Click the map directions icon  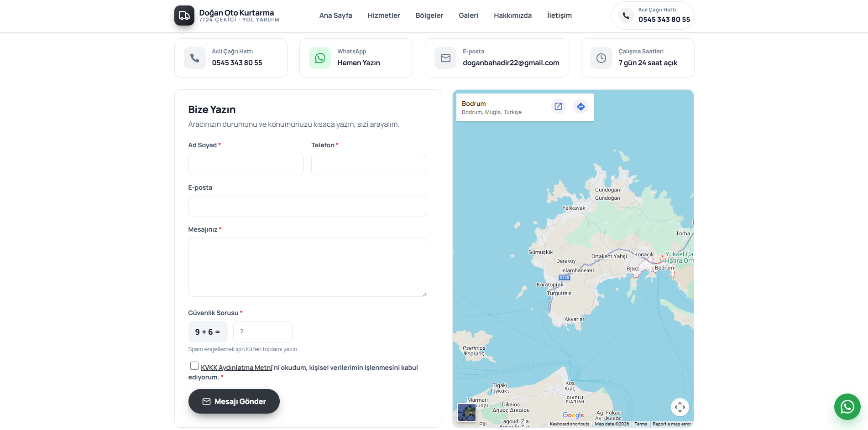[580, 107]
